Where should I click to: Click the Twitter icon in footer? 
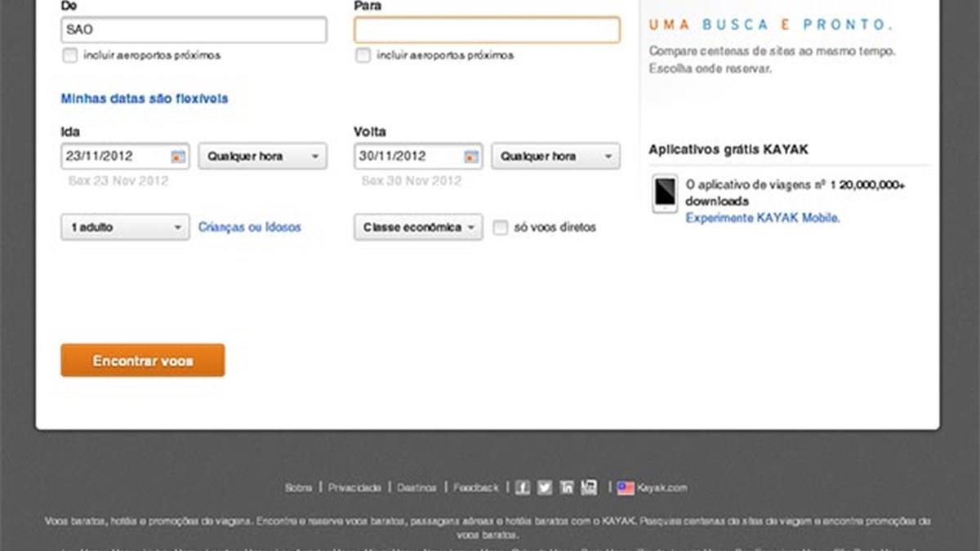545,487
